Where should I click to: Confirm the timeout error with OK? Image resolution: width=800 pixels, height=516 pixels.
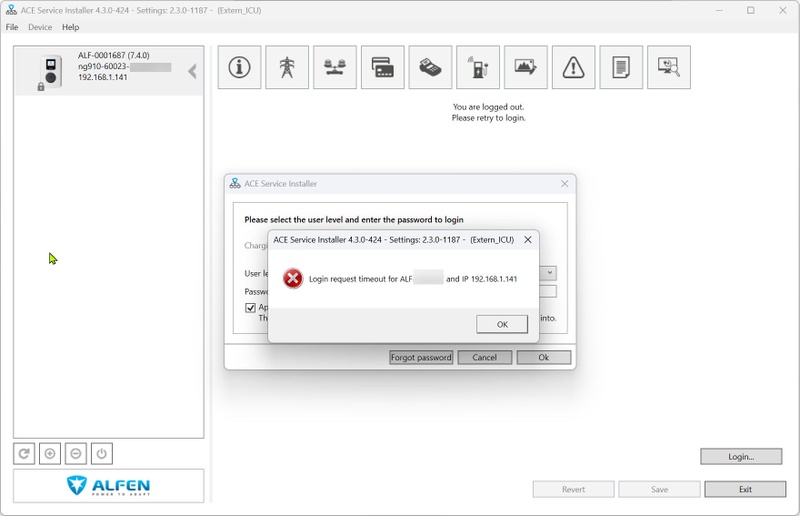[x=502, y=324]
